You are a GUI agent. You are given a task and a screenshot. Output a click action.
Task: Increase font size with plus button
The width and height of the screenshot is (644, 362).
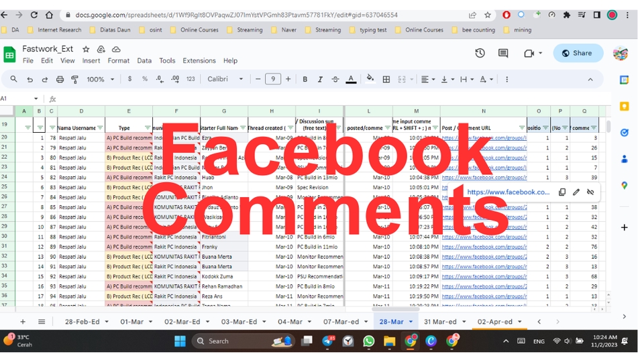click(288, 79)
